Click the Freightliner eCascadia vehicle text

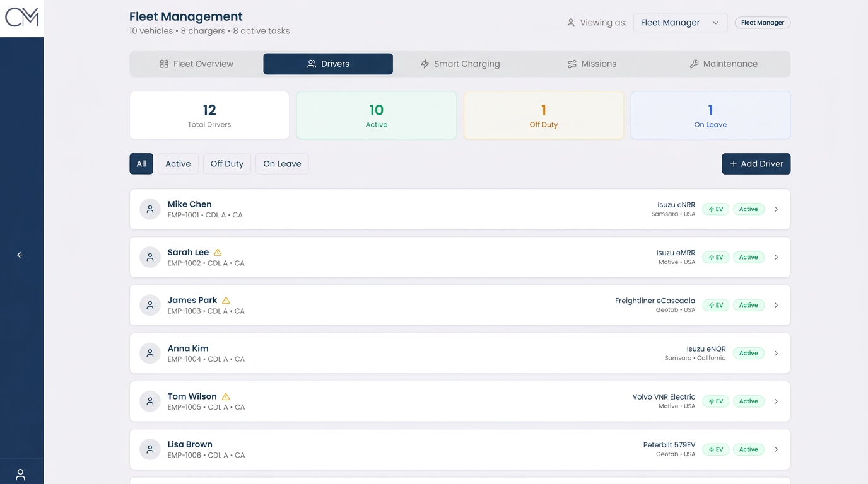click(x=655, y=301)
